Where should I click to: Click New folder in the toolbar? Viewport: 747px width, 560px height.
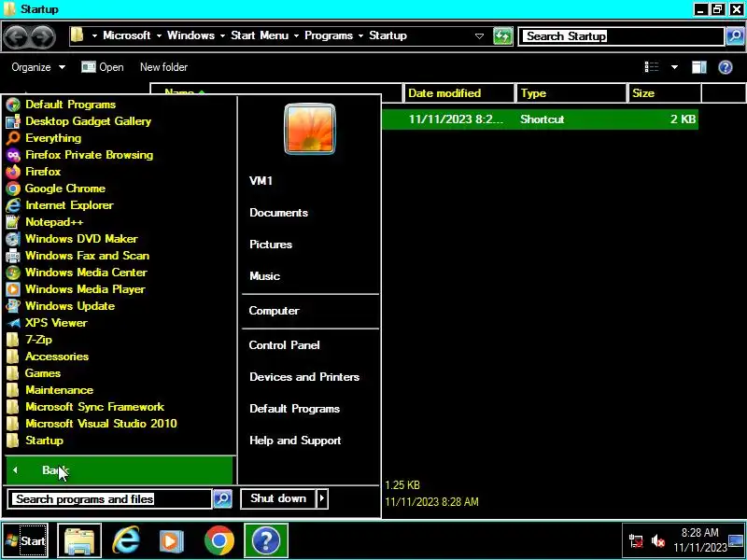(163, 67)
